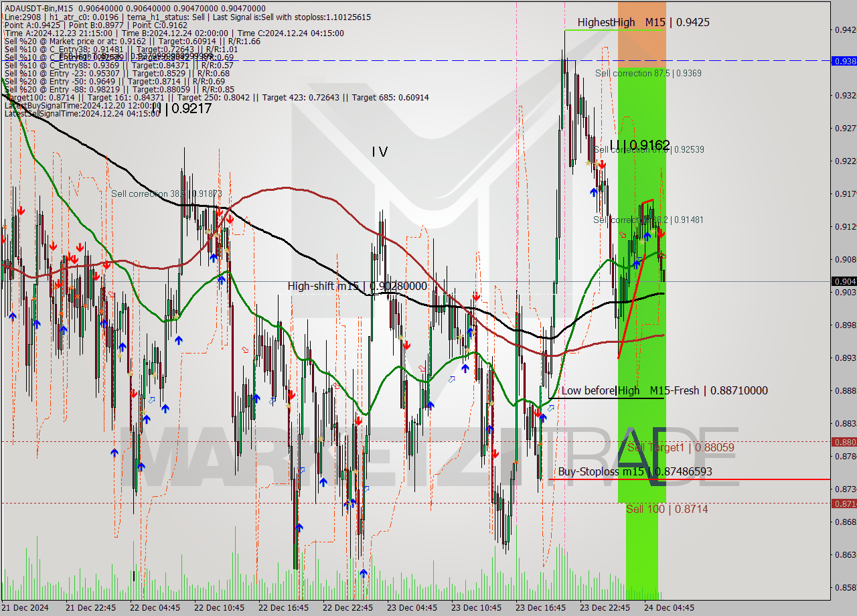
Task: Select blue 0.938 price tag on axis
Action: [844, 60]
